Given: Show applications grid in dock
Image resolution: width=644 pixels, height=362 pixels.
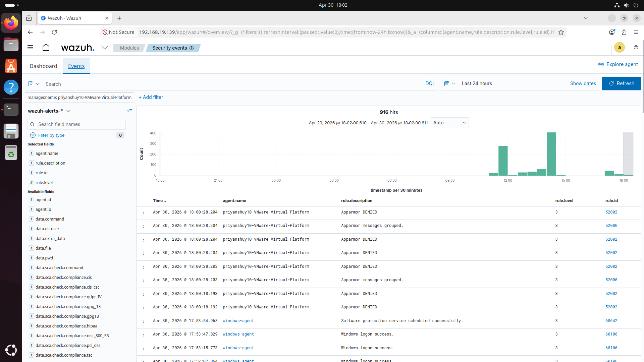Looking at the screenshot, I should (x=11, y=350).
